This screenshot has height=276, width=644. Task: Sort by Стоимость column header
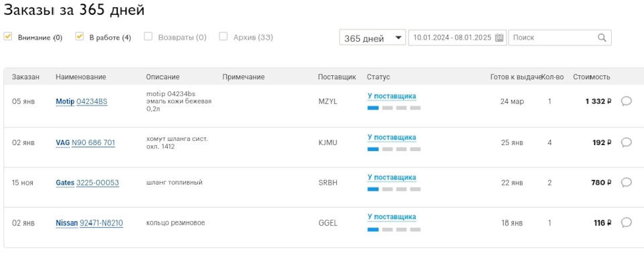pos(591,77)
